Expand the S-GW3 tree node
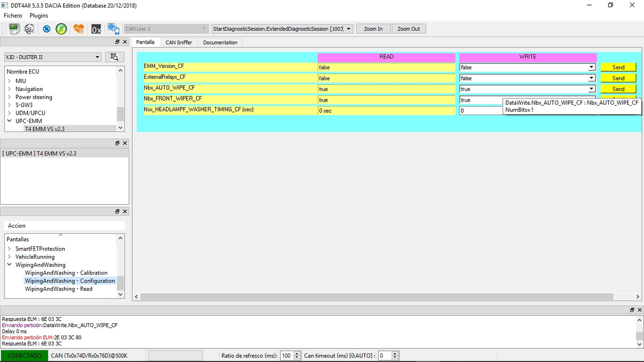Viewport: 644px width, 362px height. pyautogui.click(x=10, y=105)
